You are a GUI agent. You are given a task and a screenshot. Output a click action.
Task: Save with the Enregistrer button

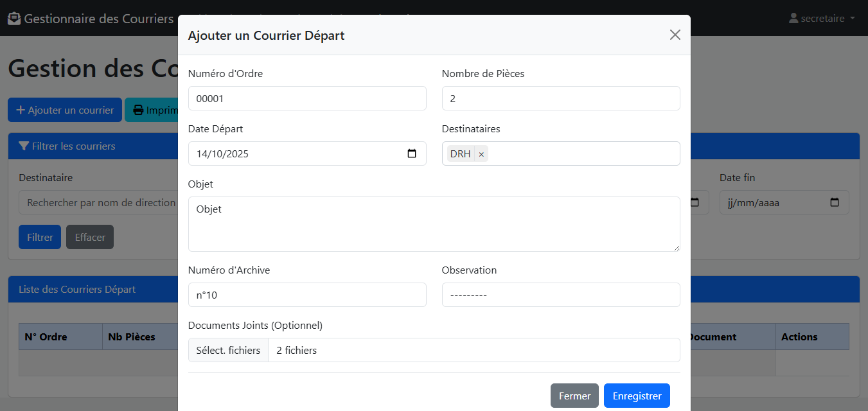point(637,396)
